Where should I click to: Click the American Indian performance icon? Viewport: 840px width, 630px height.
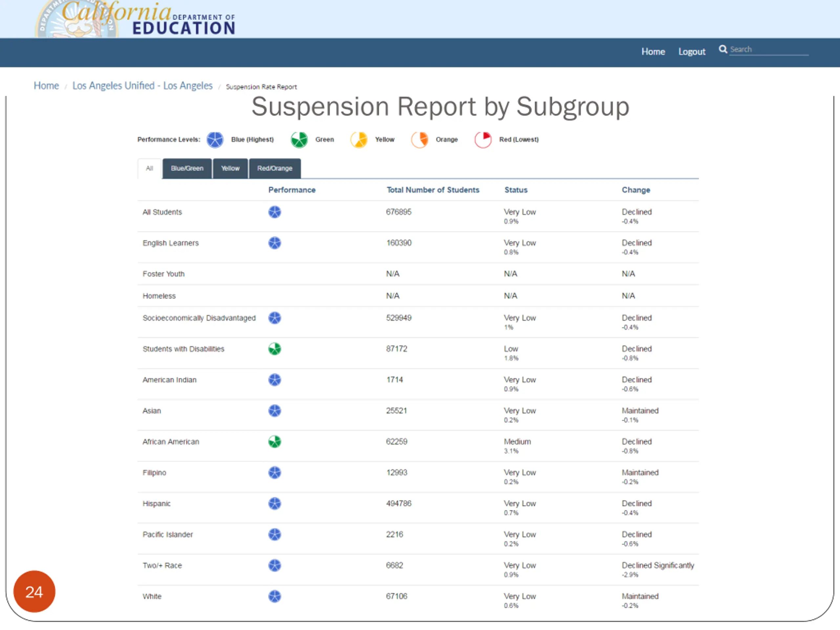click(x=275, y=380)
